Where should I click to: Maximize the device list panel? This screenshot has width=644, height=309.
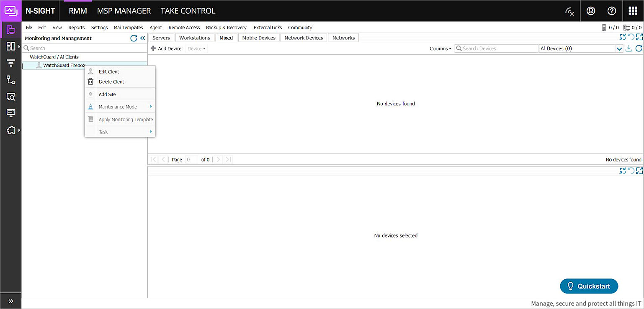click(x=639, y=37)
